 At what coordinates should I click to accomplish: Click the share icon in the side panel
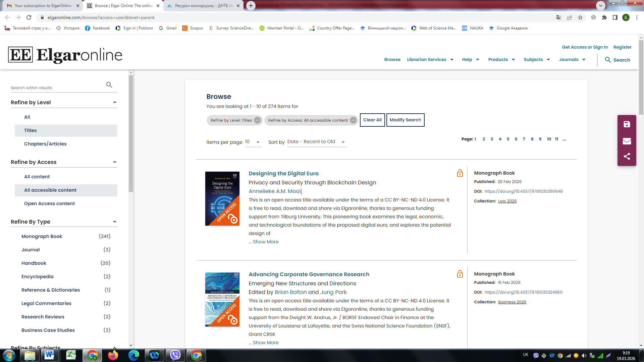tap(627, 157)
